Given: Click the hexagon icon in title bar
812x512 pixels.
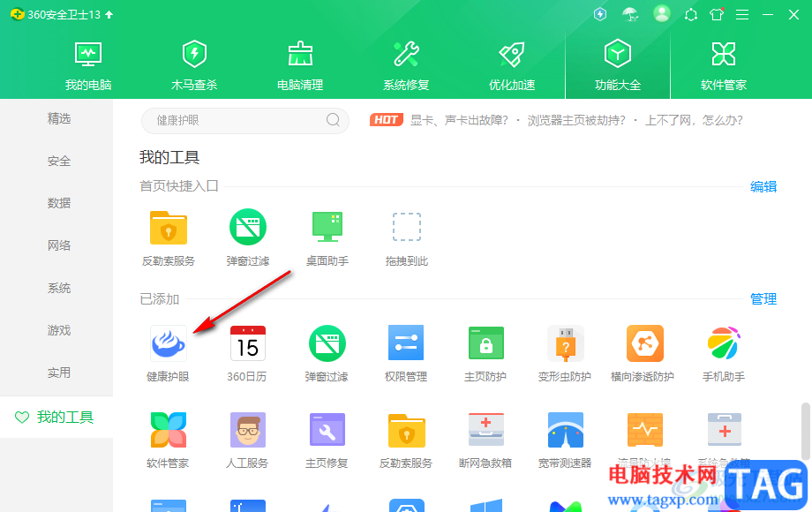Looking at the screenshot, I should pyautogui.click(x=691, y=14).
